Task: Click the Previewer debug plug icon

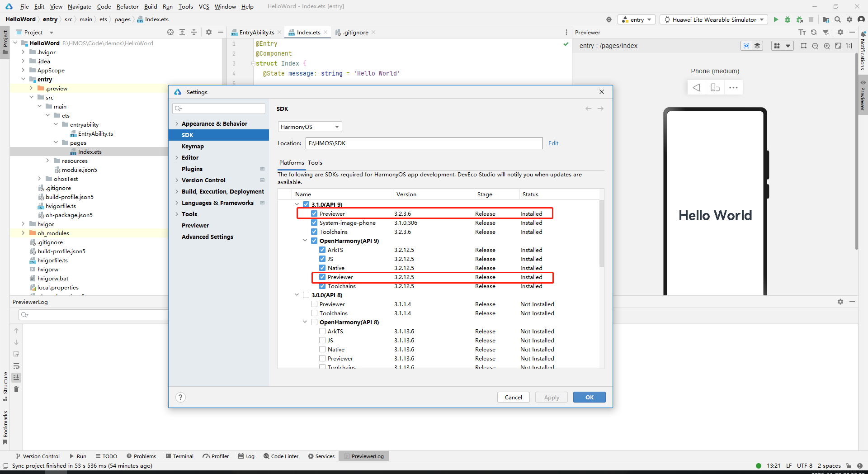Action: [826, 32]
